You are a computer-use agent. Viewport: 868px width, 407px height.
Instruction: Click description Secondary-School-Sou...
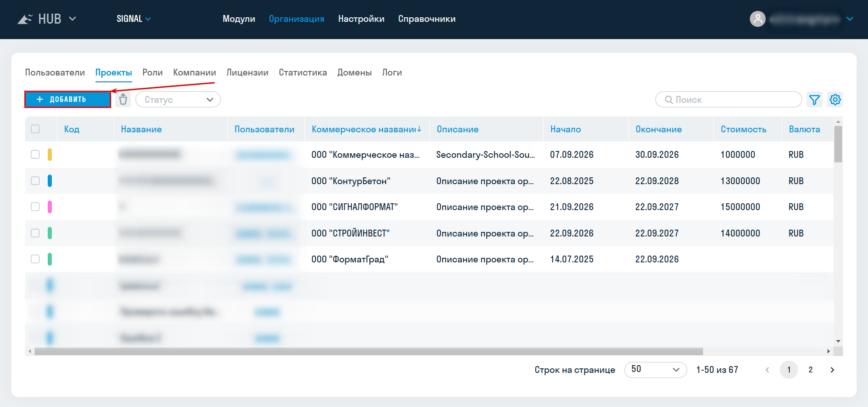click(x=486, y=155)
